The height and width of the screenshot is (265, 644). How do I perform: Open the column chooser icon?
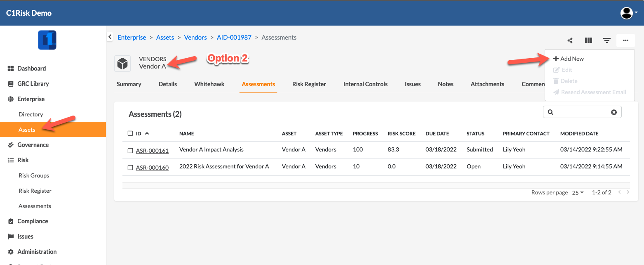(588, 40)
